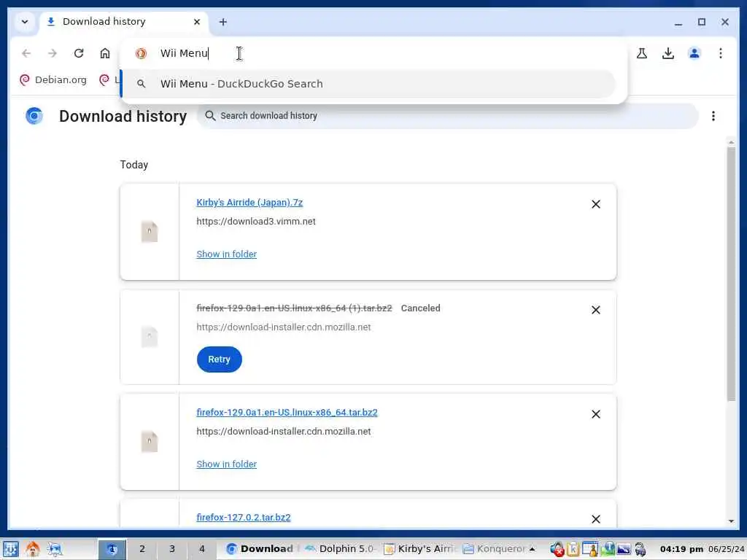Click the reload page icon

[79, 53]
